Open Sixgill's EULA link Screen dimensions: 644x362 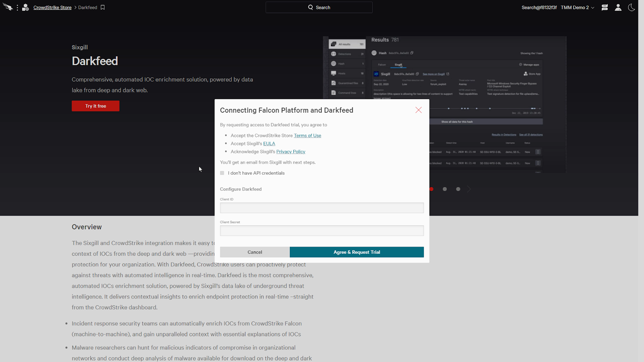coord(269,144)
